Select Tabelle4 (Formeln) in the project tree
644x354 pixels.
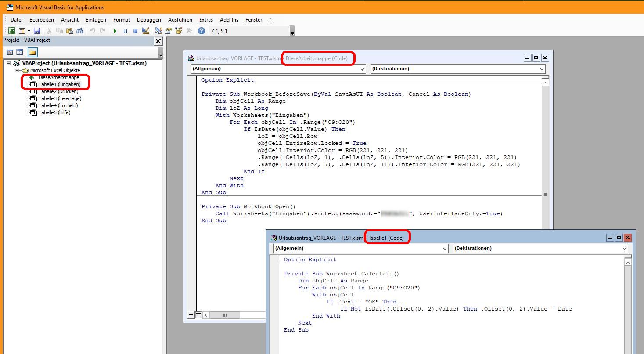coord(58,105)
